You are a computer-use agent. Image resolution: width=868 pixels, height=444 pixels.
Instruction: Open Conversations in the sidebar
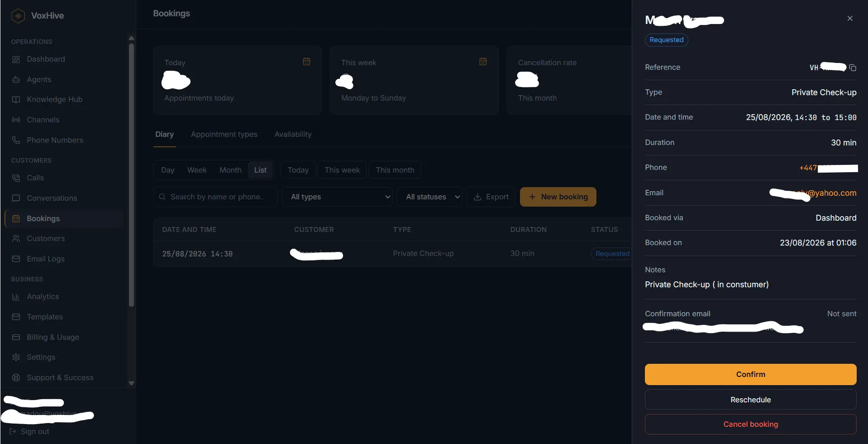(52, 198)
